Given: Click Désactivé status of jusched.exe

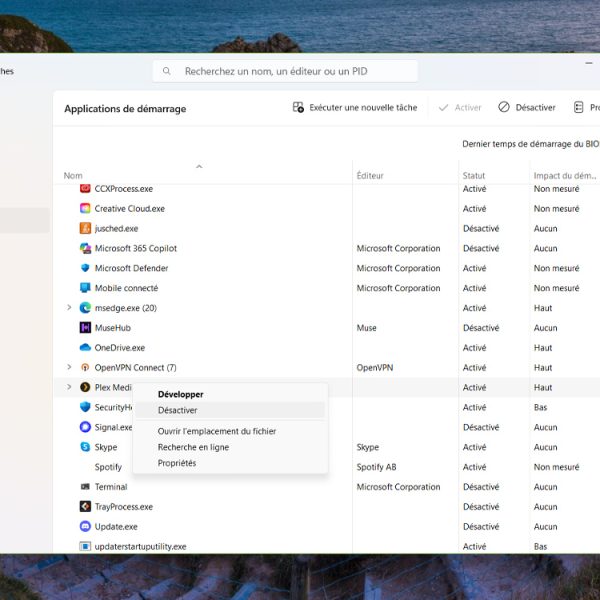Looking at the screenshot, I should [x=481, y=228].
